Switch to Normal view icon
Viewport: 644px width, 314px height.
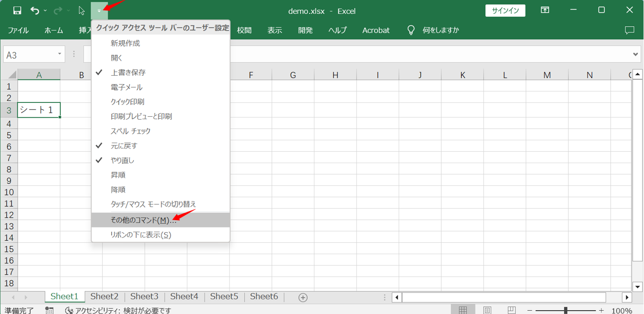pyautogui.click(x=463, y=310)
